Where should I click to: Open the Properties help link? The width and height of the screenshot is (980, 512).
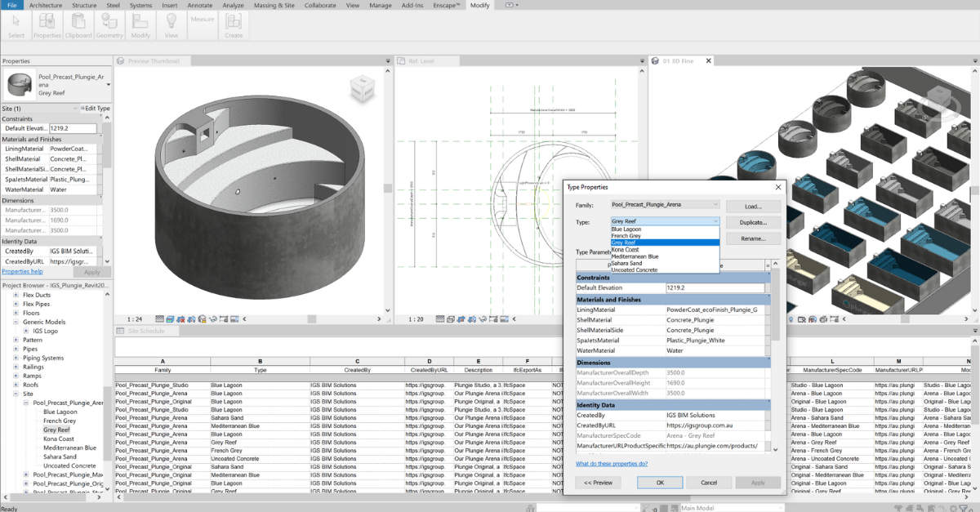(x=22, y=272)
